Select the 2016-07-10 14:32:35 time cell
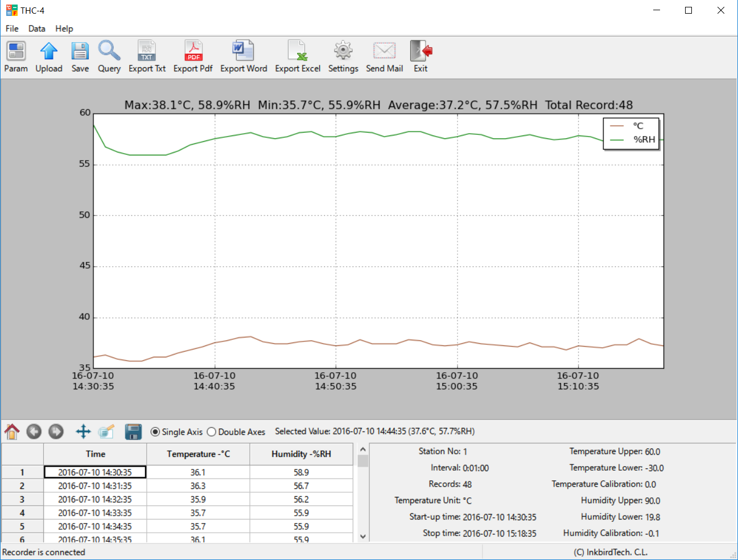This screenshot has width=738, height=560. point(95,500)
